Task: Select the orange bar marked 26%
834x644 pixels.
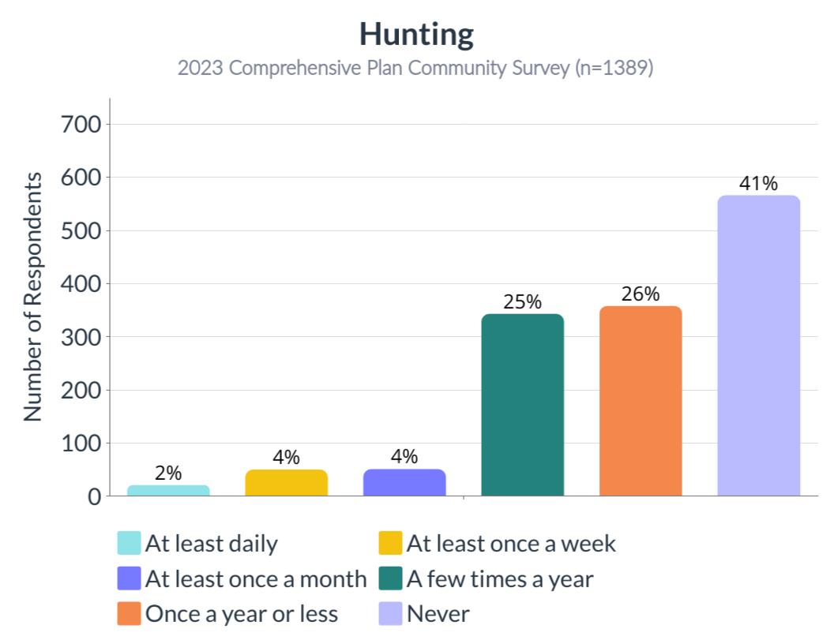Action: coord(640,401)
